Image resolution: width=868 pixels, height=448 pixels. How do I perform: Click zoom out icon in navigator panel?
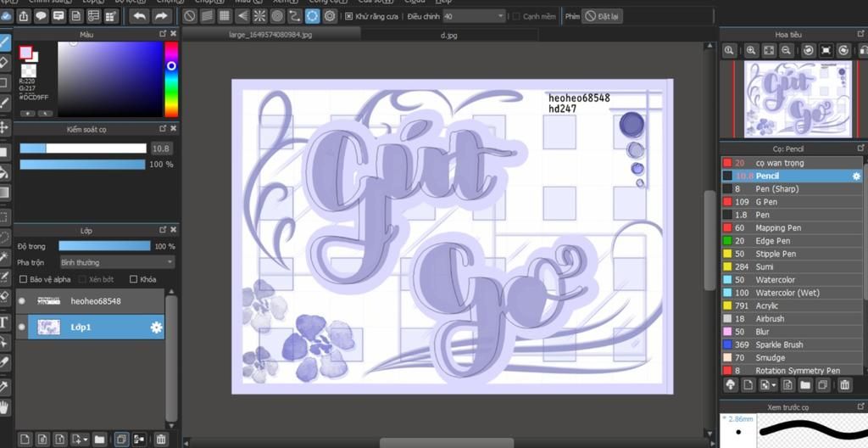coord(786,50)
